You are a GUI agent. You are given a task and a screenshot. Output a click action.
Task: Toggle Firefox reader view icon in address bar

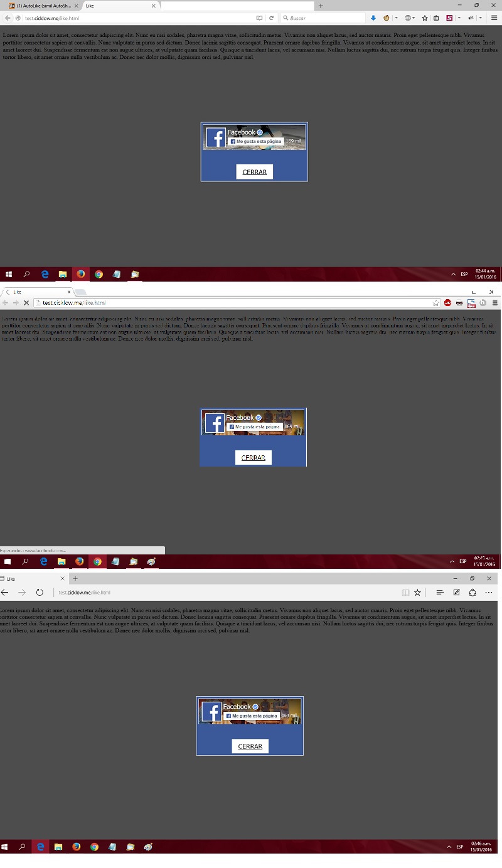[260, 18]
